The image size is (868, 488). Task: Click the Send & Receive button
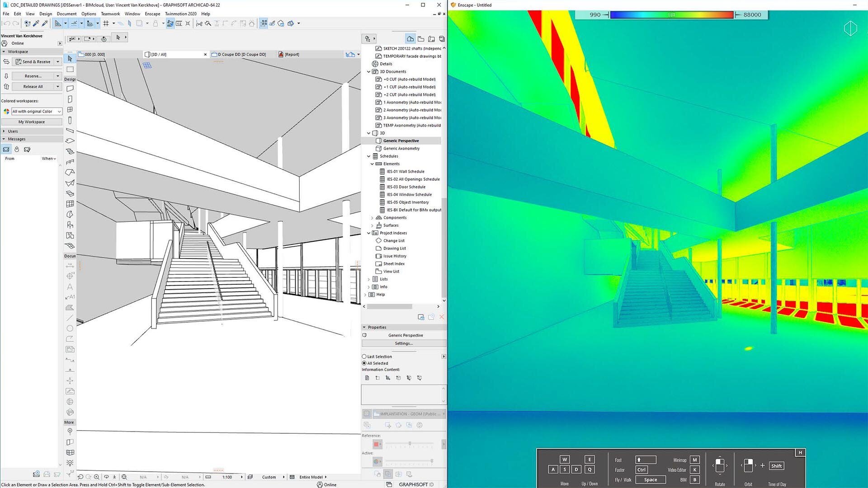(33, 61)
